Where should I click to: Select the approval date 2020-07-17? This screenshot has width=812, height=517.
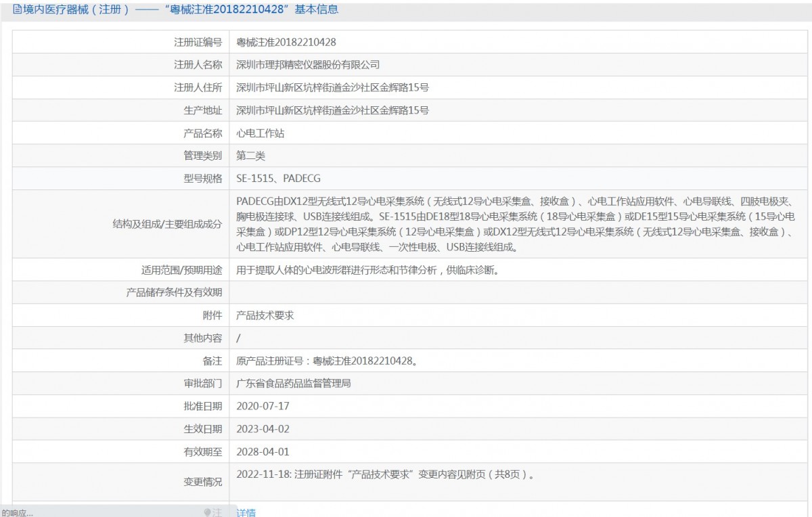pos(263,407)
